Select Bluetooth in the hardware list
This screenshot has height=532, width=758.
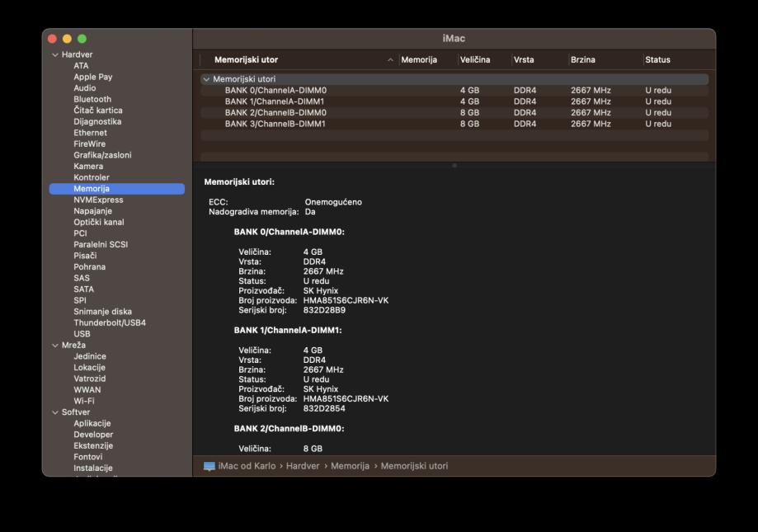point(92,99)
